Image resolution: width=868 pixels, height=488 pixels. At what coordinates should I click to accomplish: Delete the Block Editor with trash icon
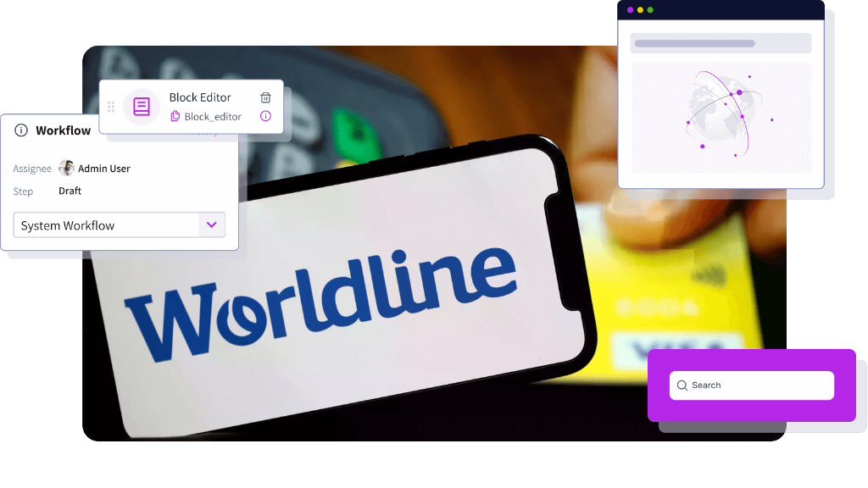point(265,97)
